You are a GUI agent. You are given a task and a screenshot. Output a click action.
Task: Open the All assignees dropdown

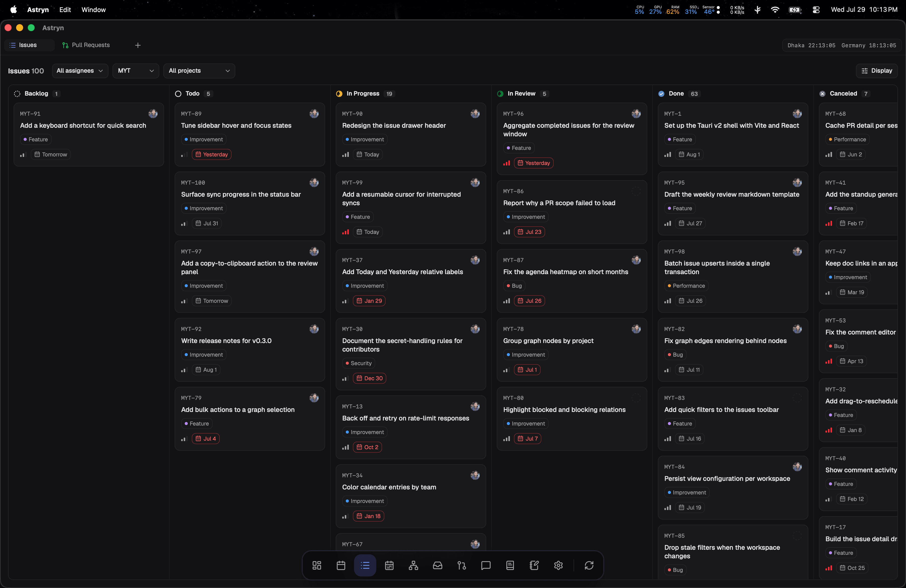[80, 71]
